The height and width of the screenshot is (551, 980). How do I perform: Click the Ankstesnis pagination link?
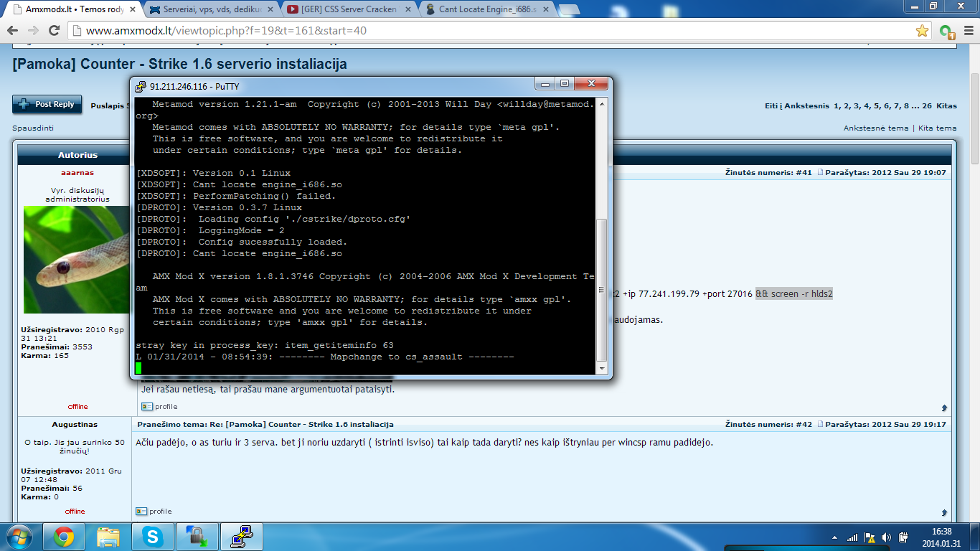pyautogui.click(x=806, y=105)
